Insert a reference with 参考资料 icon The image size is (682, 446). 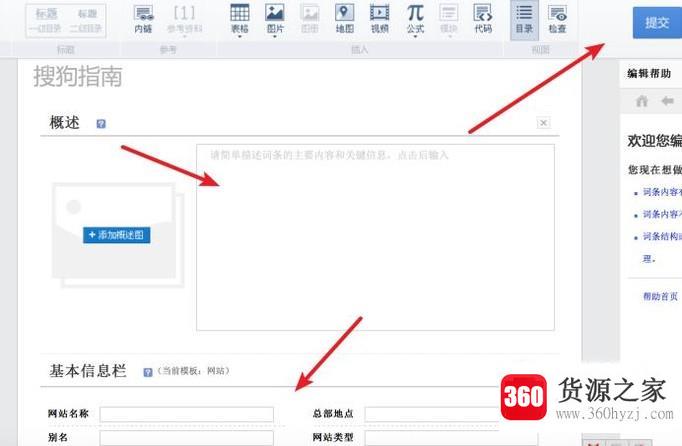[x=184, y=20]
